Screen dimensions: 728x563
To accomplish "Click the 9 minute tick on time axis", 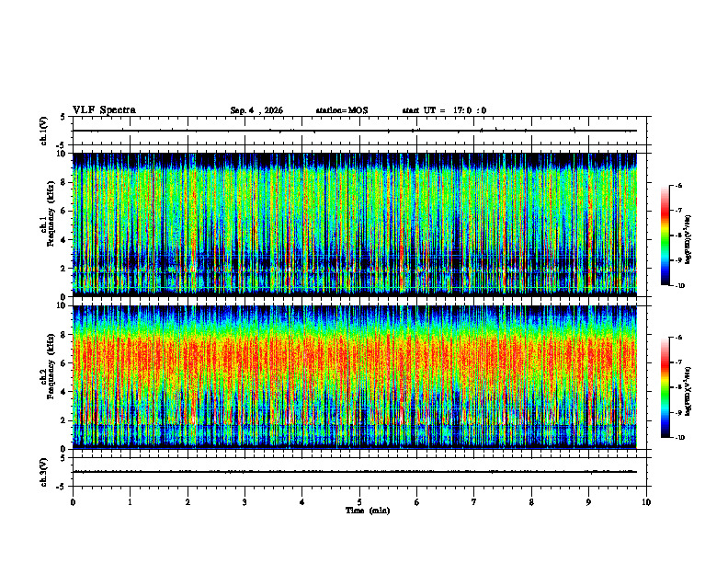I will click(588, 502).
